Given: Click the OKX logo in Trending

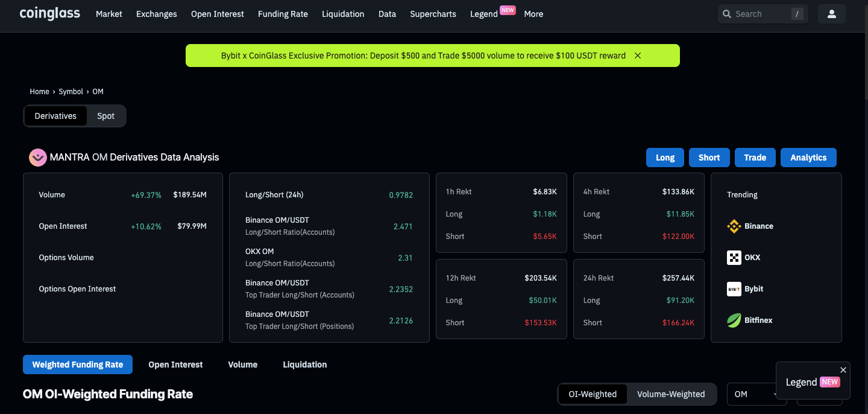Looking at the screenshot, I should [x=734, y=258].
